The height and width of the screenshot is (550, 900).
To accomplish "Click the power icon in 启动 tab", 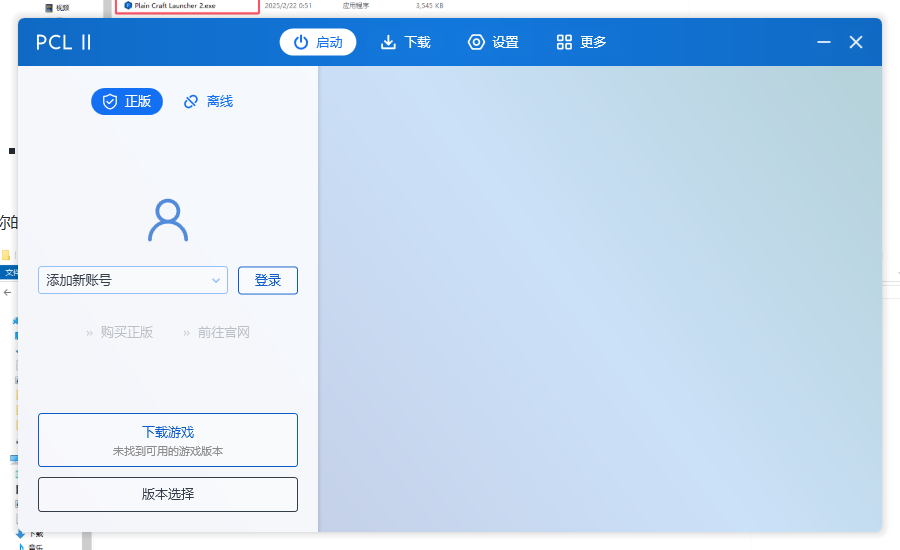I will 301,42.
